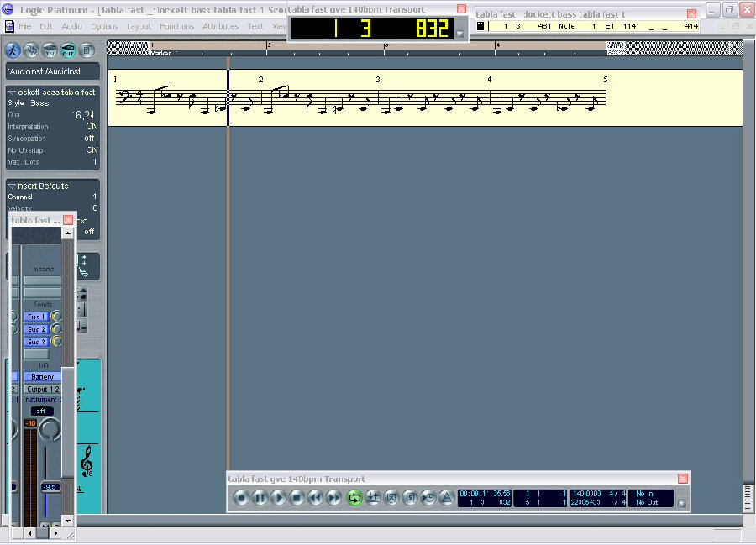Adjust the Bus 1 send level knob
Image resolution: width=756 pixels, height=545 pixels.
point(56,317)
